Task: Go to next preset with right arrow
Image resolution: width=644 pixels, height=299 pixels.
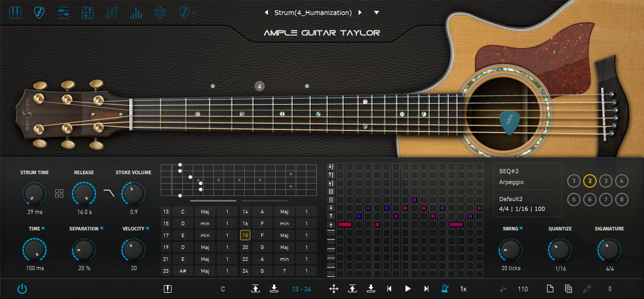Action: tap(360, 12)
